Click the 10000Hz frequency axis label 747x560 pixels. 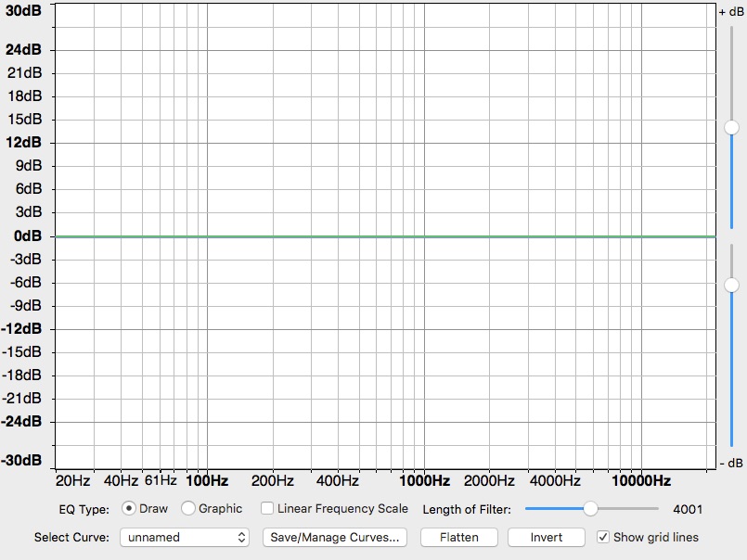(641, 480)
